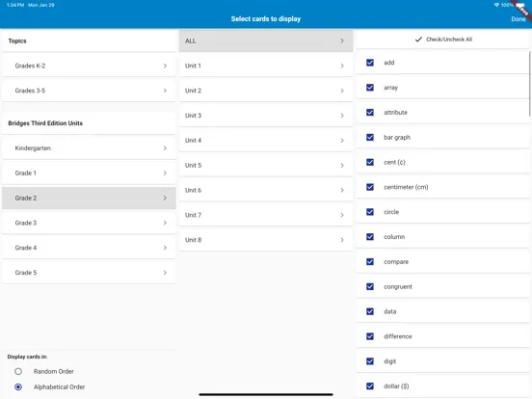Uncheck the 'add' checkbox
532x399 pixels.
[x=370, y=63]
